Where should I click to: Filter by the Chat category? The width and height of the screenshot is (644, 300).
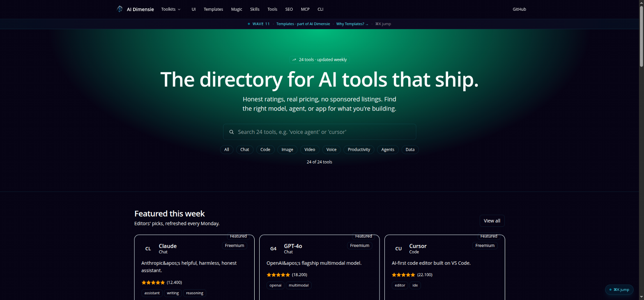pyautogui.click(x=245, y=150)
